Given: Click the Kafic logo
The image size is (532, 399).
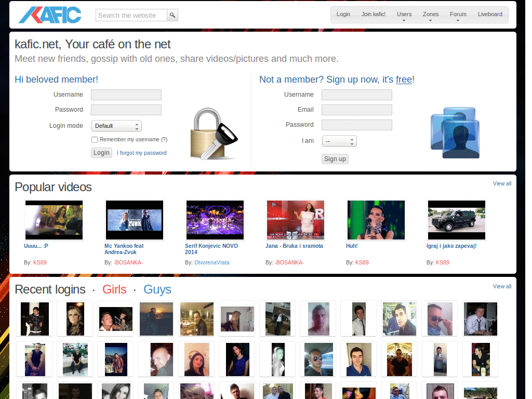Looking at the screenshot, I should pos(50,15).
